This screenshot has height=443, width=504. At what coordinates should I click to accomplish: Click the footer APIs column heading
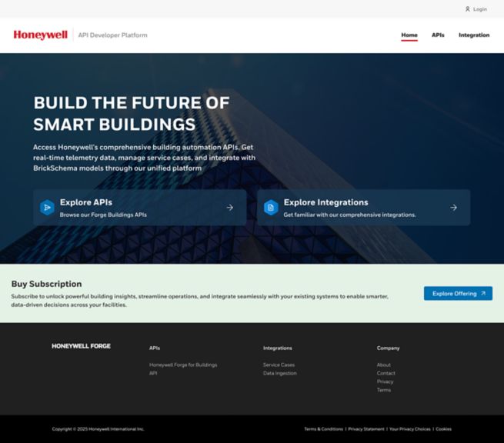coord(155,348)
